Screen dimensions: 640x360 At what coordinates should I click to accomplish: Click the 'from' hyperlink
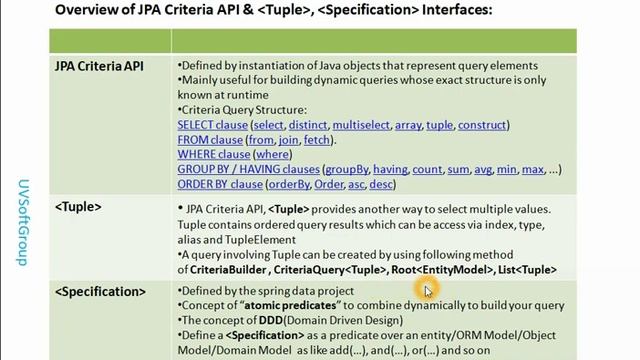(261, 140)
